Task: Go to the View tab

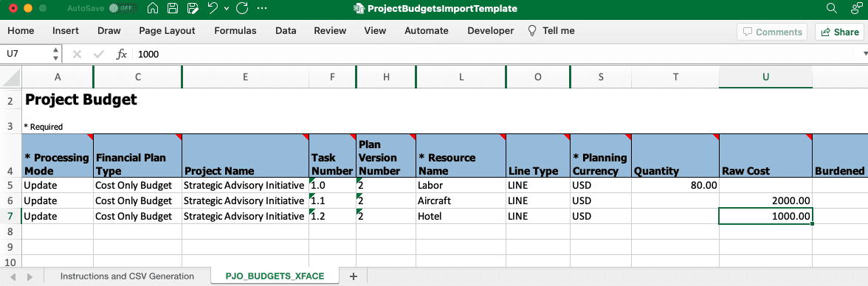Action: 375,31
